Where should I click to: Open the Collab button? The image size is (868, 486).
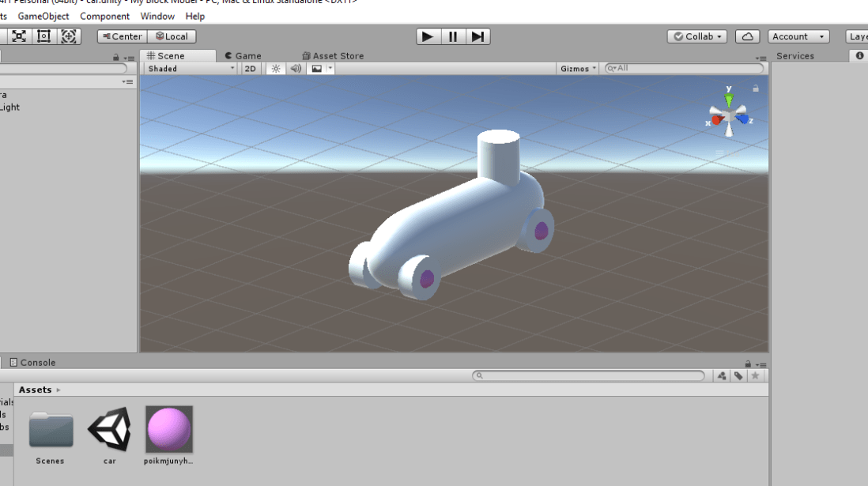coord(697,36)
